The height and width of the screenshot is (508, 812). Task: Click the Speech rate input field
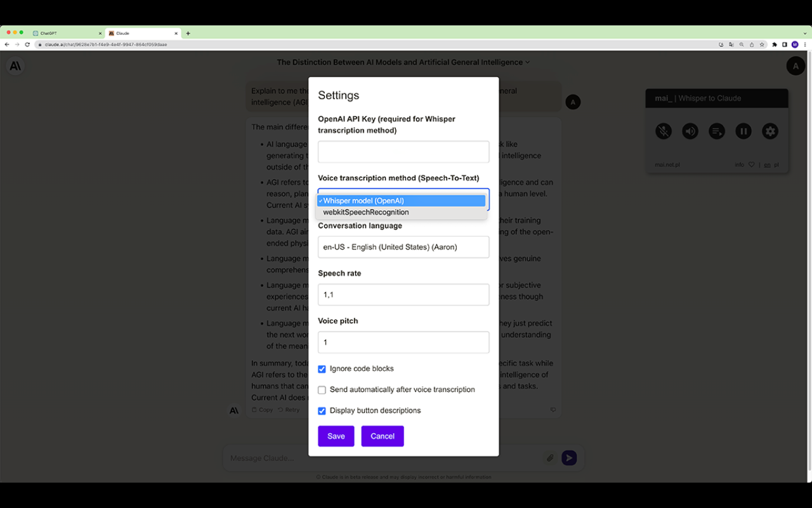403,295
